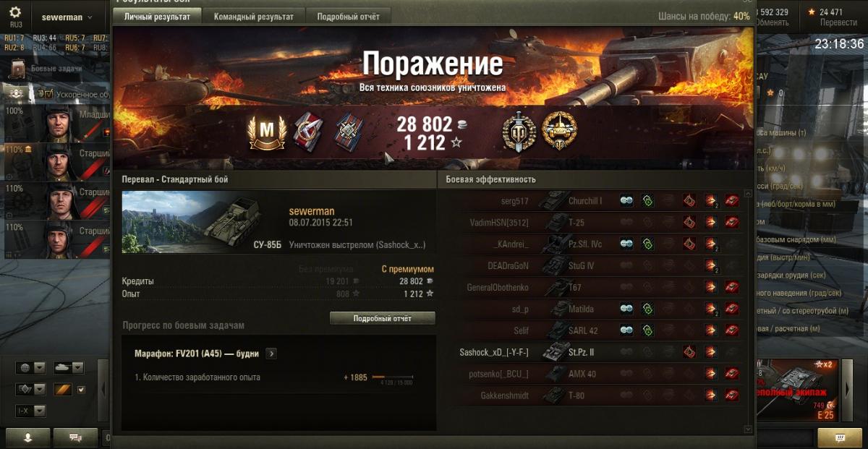This screenshot has width=868, height=449.
Task: Click the arrow next to Марафон: FV201 (A45)
Action: point(271,354)
